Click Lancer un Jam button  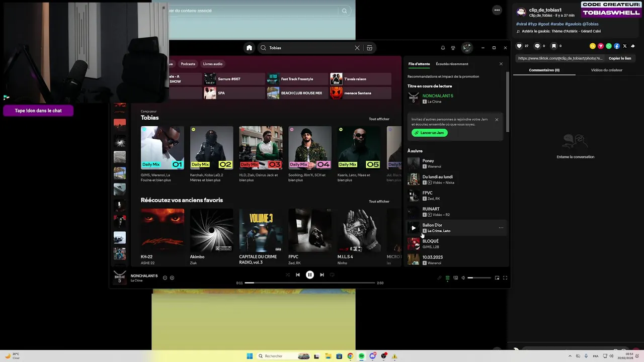point(430,133)
